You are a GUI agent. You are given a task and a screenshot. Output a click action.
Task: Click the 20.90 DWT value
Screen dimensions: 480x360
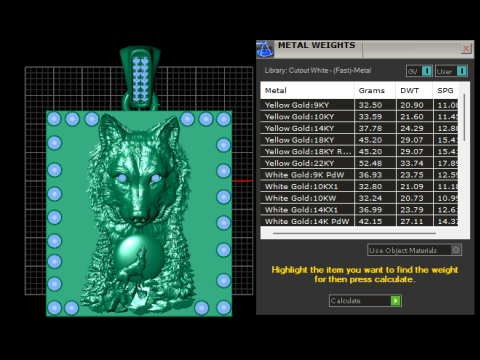[412, 105]
